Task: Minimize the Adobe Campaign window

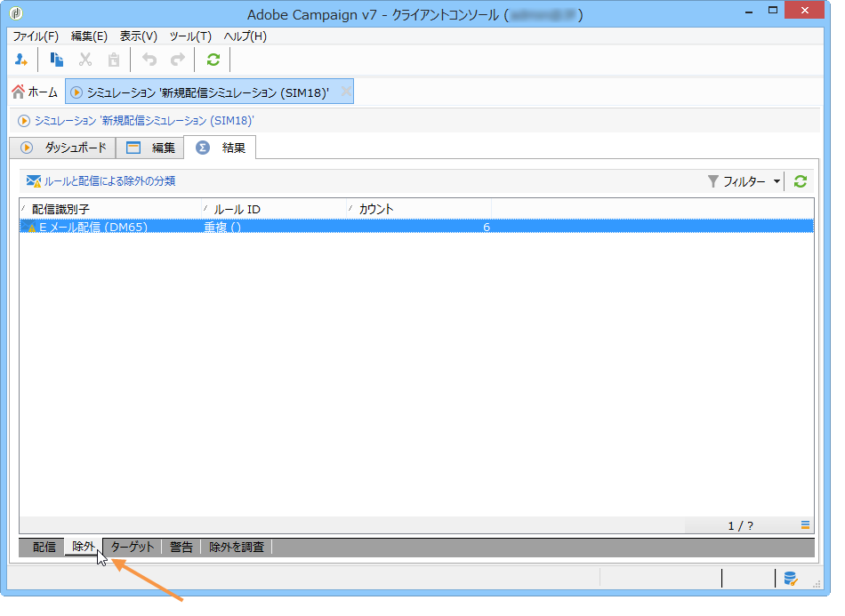Action: point(749,11)
